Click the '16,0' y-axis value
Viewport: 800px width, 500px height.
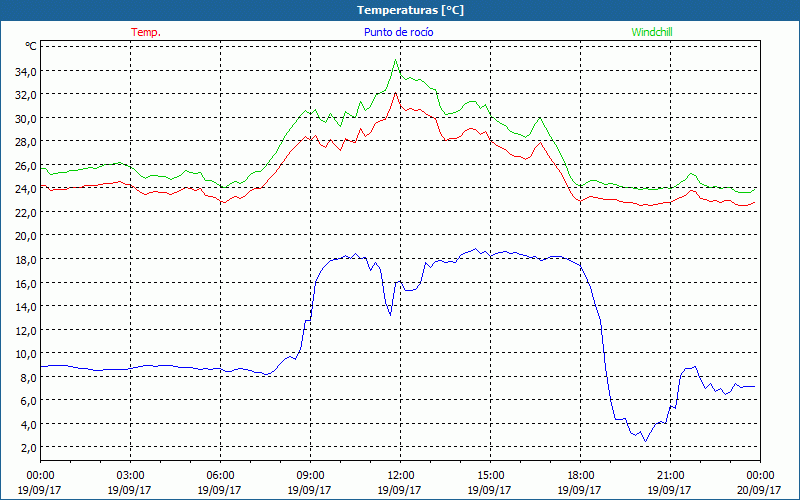point(26,283)
